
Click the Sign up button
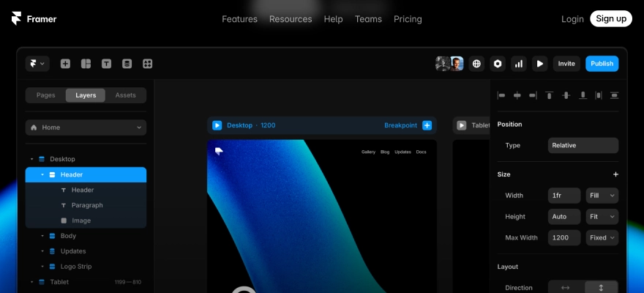click(610, 19)
